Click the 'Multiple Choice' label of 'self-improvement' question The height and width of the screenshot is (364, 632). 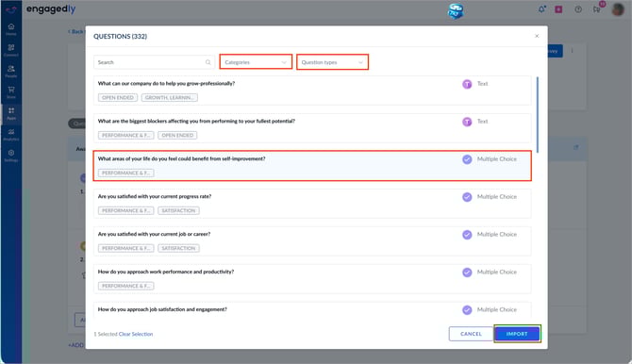point(496,159)
